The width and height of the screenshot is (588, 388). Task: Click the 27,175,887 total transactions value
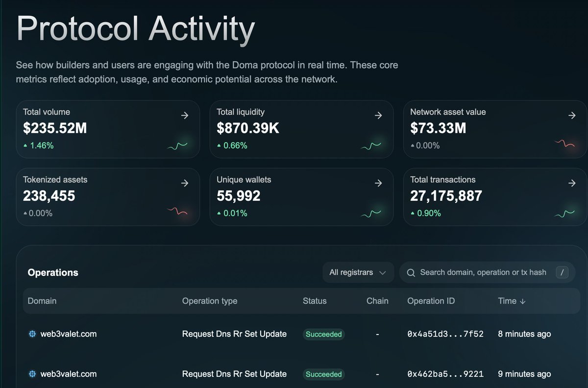[x=446, y=196]
